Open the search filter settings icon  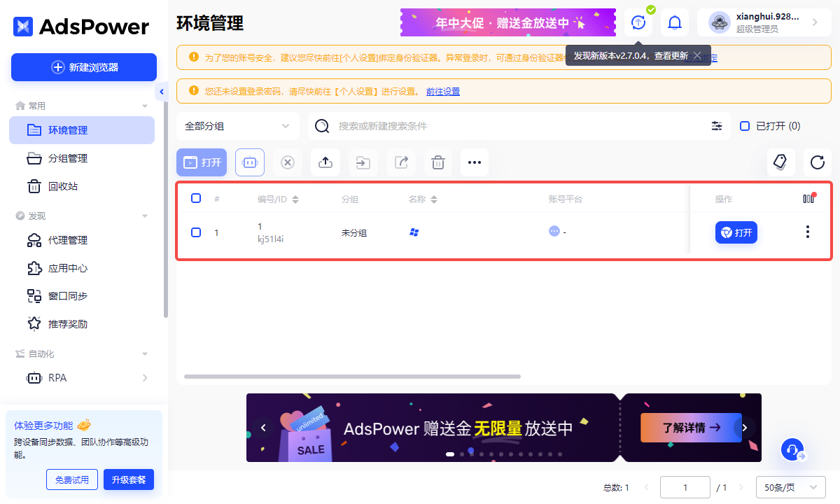point(717,126)
